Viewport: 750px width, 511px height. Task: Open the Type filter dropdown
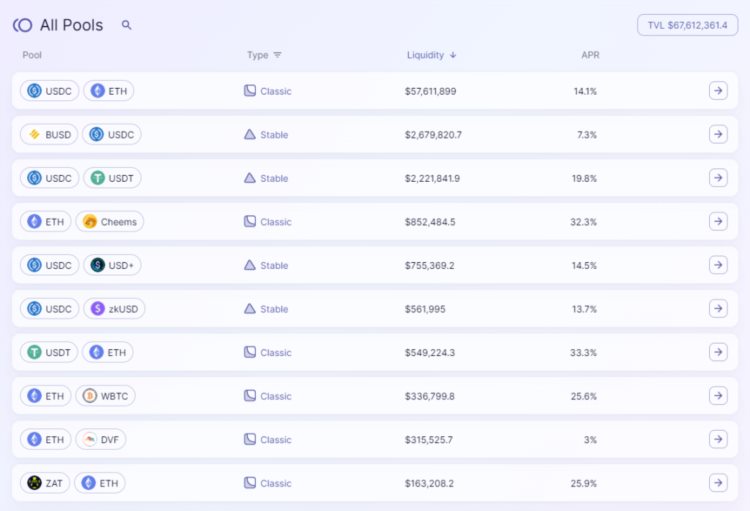point(264,55)
